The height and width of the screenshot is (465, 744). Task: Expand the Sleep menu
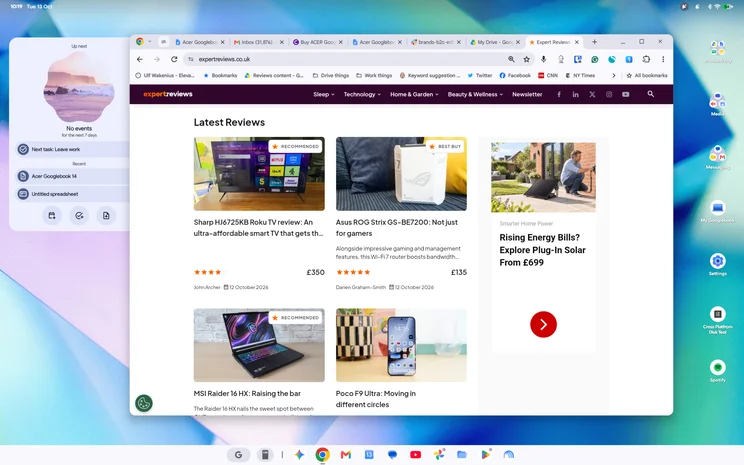coord(324,94)
